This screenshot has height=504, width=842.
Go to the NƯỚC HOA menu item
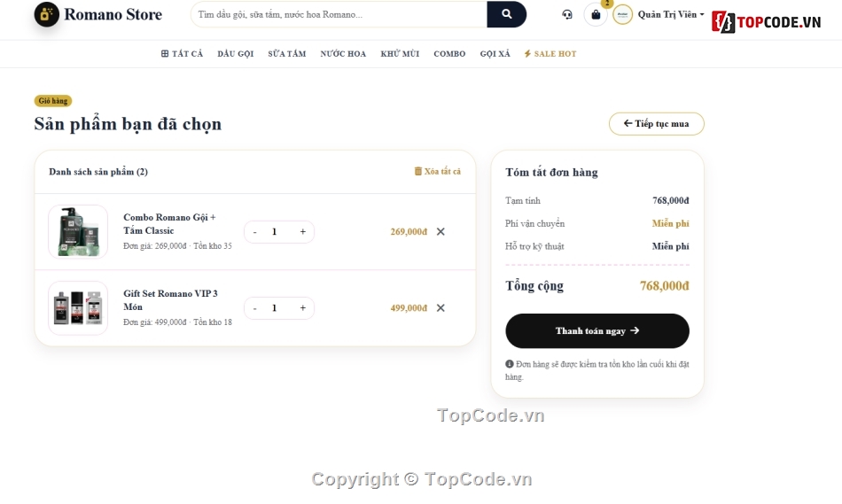click(343, 54)
